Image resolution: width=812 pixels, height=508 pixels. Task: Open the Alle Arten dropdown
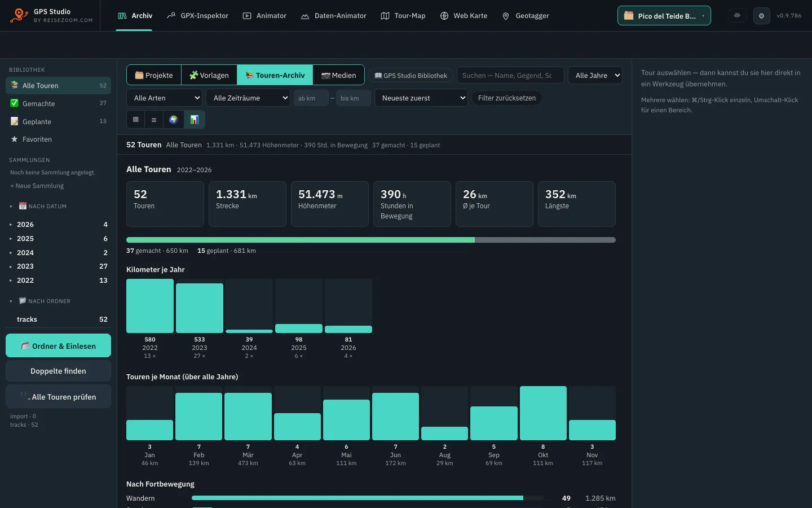[x=165, y=98]
